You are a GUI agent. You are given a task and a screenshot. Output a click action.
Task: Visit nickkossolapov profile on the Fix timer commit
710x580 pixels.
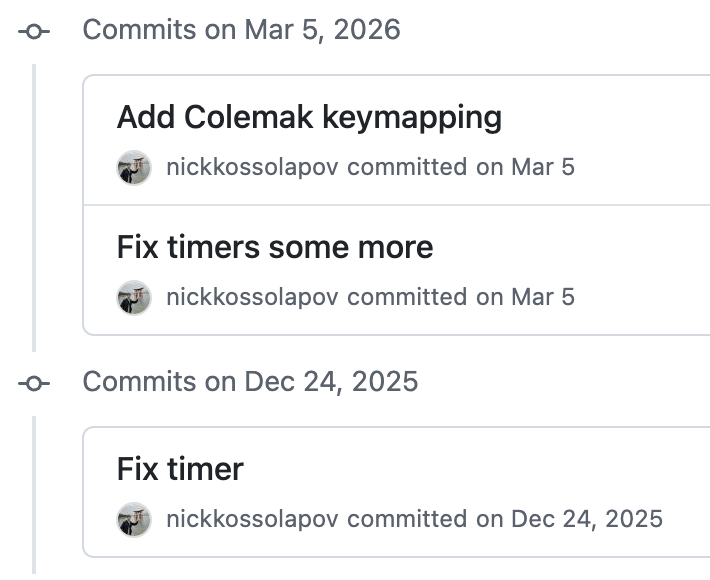pyautogui.click(x=252, y=519)
